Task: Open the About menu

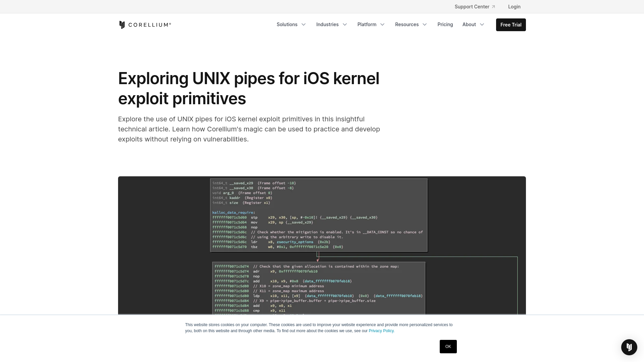Action: point(473,24)
